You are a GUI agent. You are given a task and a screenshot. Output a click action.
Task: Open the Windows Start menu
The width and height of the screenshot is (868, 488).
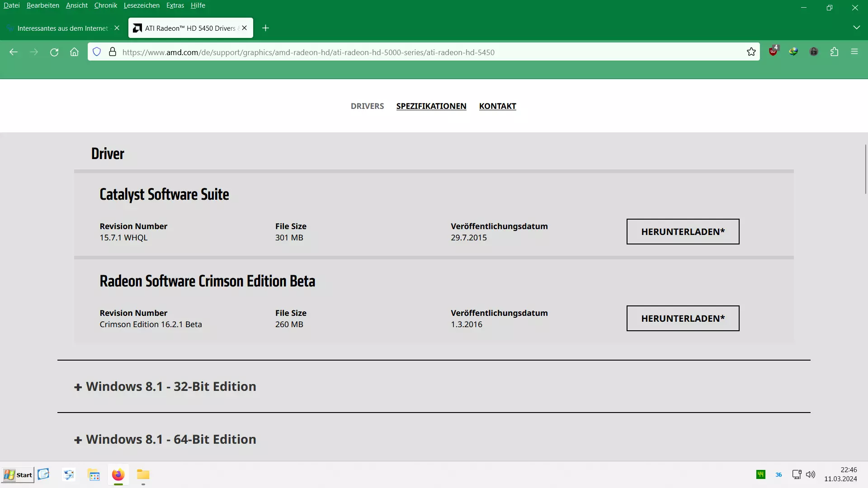pyautogui.click(x=18, y=475)
